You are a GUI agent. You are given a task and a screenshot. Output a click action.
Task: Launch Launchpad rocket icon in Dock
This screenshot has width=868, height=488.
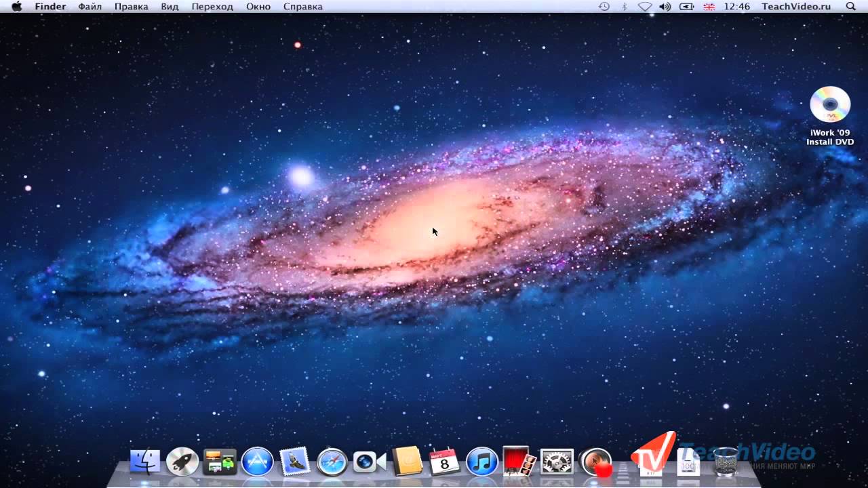[x=182, y=462]
